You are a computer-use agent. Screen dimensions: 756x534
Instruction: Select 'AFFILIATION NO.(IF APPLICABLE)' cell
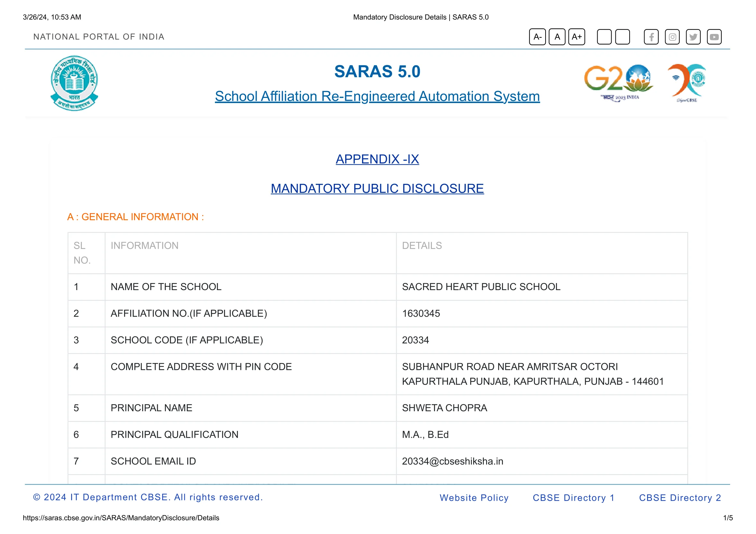[250, 314]
